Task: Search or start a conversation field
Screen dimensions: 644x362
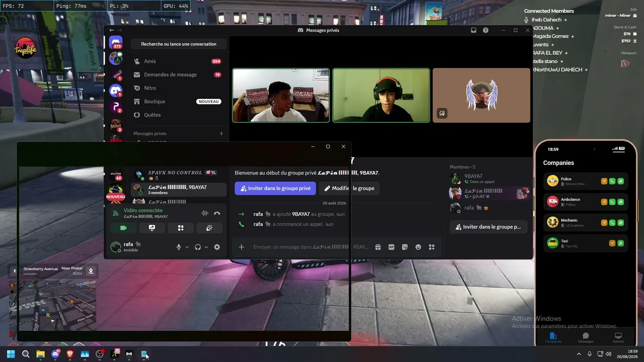Action: click(179, 44)
